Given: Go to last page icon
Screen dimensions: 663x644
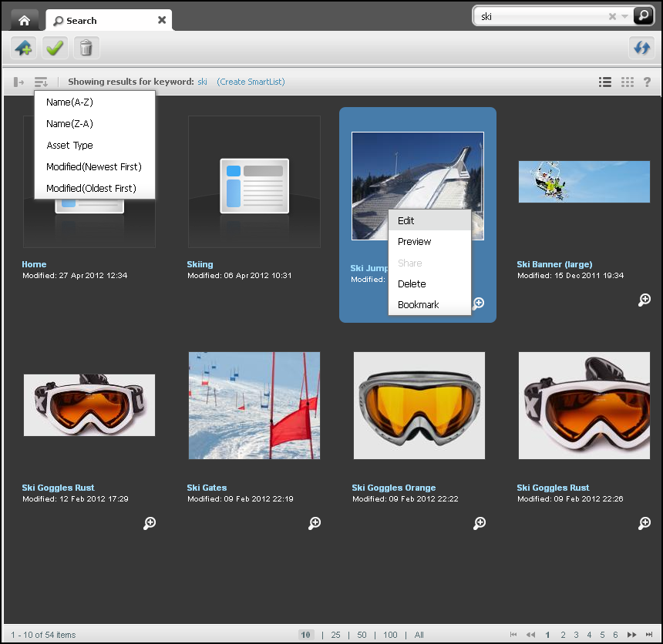Looking at the screenshot, I should [x=649, y=634].
